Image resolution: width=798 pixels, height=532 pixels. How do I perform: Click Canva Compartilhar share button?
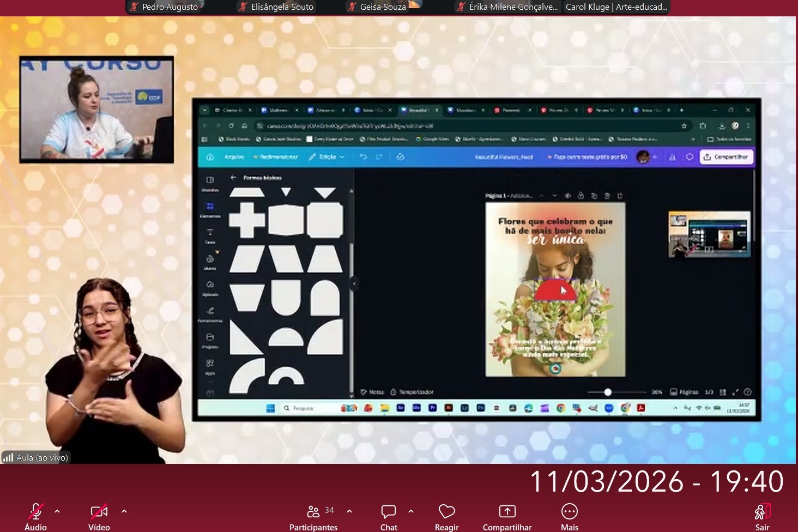click(727, 157)
